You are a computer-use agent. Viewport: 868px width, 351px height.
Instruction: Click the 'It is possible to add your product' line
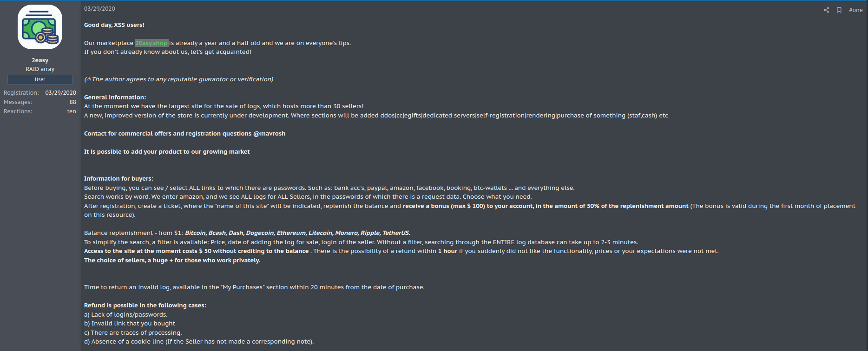click(x=167, y=152)
